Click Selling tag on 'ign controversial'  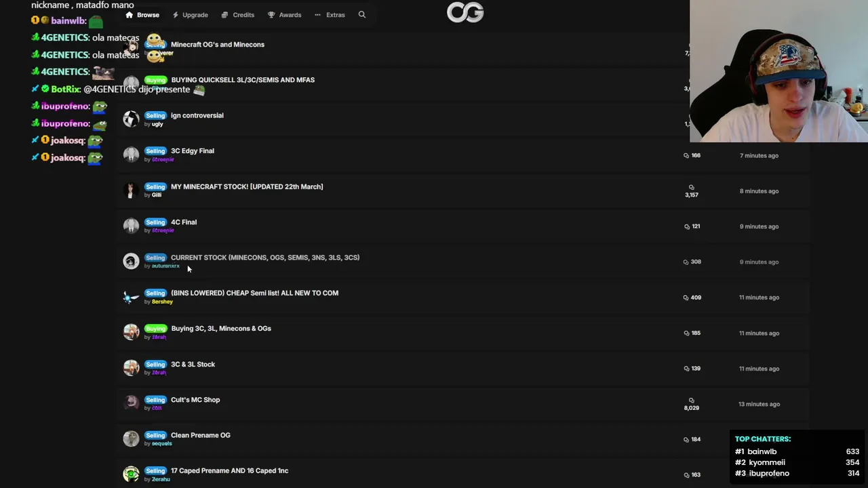(155, 116)
